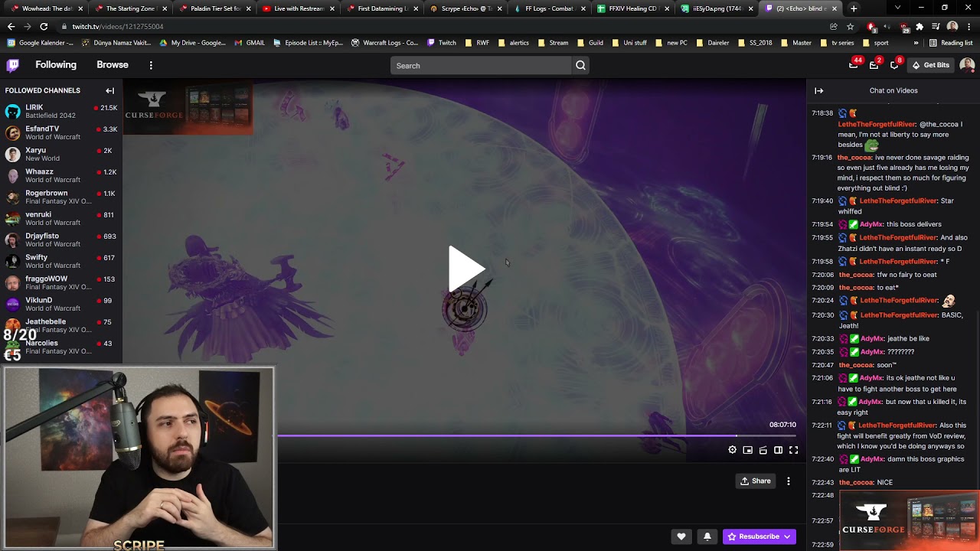Image resolution: width=980 pixels, height=551 pixels.
Task: Open the top nav more menu
Action: click(151, 65)
